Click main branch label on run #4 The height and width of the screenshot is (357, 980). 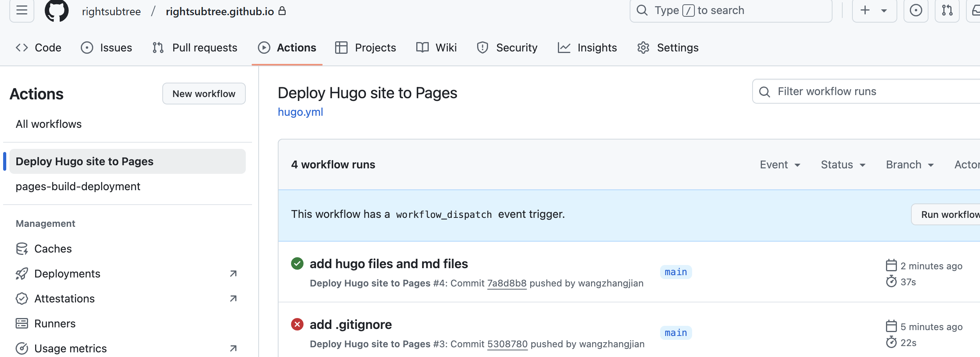coord(676,272)
